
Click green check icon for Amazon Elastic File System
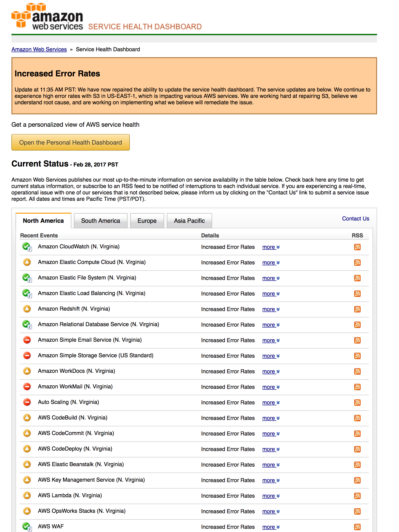click(x=27, y=278)
